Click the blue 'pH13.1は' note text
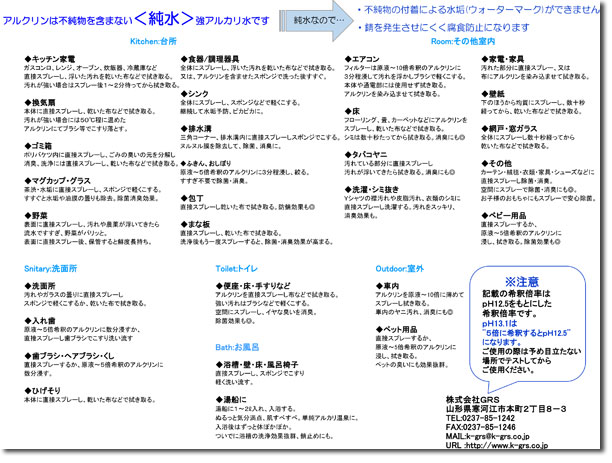Screen dimensions: 612x463 point(500,323)
